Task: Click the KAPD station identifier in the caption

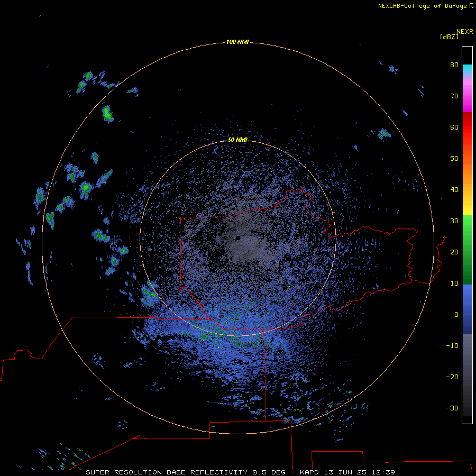Action: (x=309, y=472)
